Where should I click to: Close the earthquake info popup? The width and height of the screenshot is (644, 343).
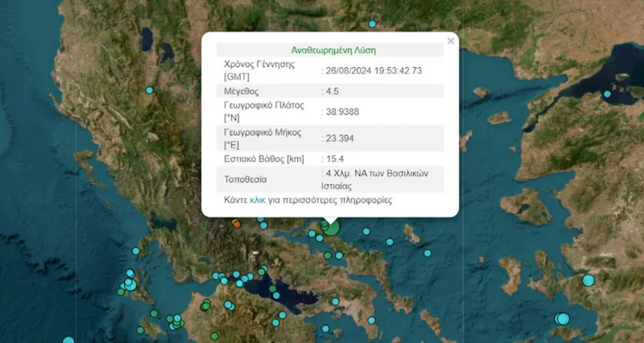[x=450, y=42]
